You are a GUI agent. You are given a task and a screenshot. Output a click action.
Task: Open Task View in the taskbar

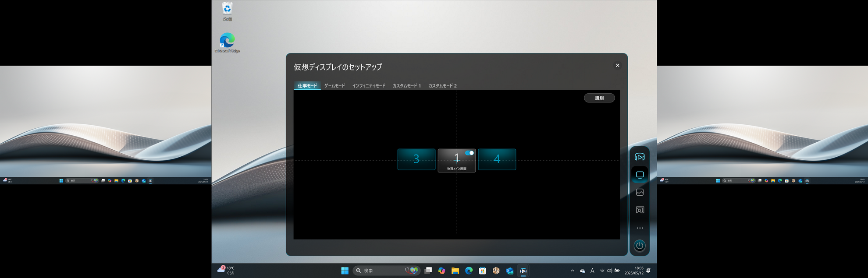tap(428, 271)
